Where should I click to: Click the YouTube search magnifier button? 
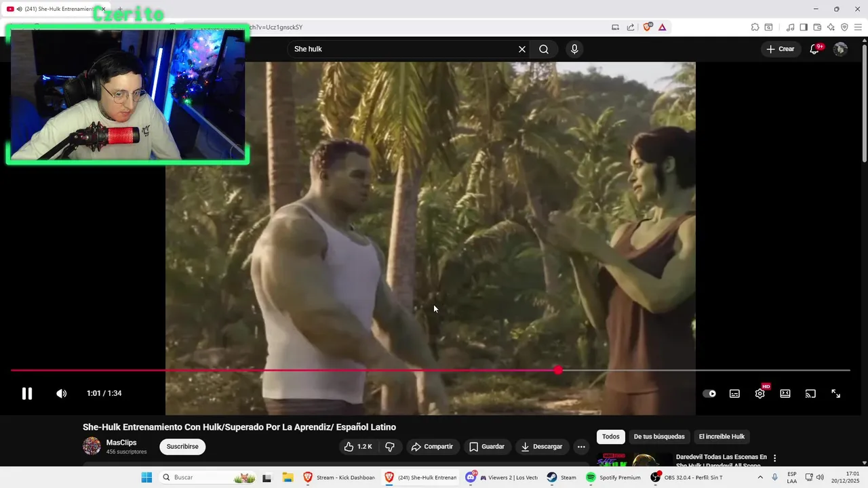pyautogui.click(x=544, y=49)
